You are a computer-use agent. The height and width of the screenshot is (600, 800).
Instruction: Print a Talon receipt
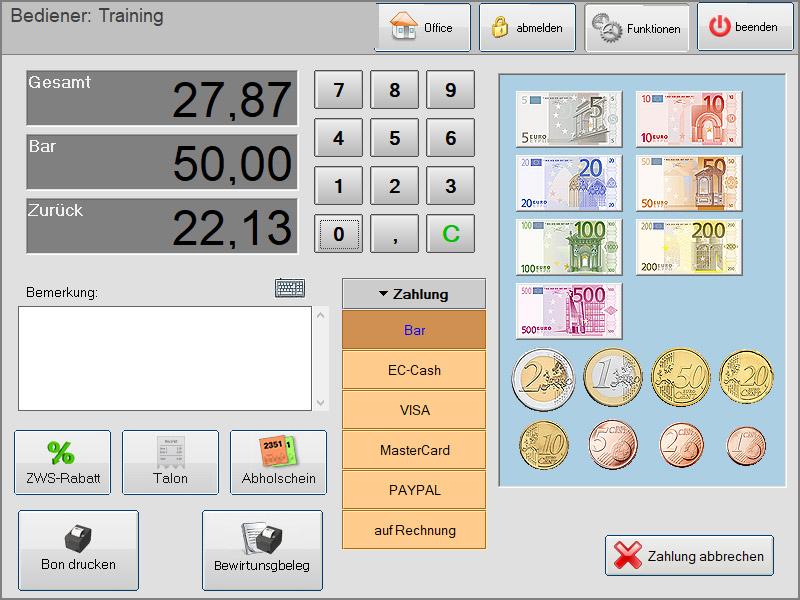(x=170, y=462)
